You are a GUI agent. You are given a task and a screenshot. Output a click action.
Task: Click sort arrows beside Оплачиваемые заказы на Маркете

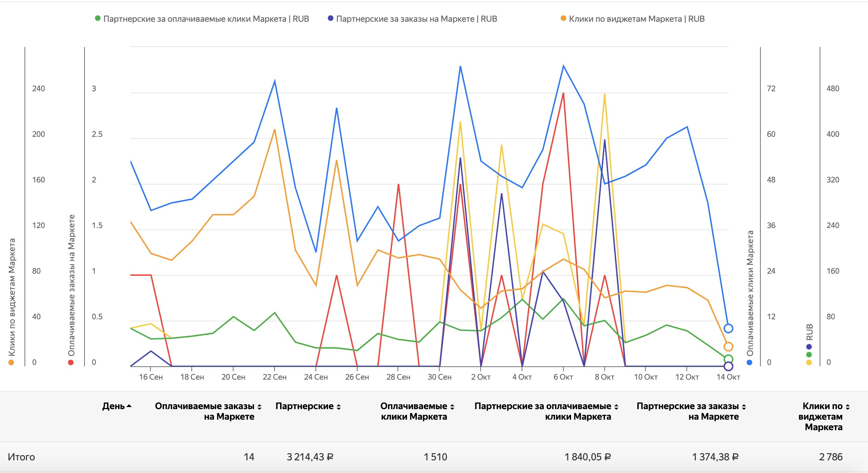tap(259, 407)
